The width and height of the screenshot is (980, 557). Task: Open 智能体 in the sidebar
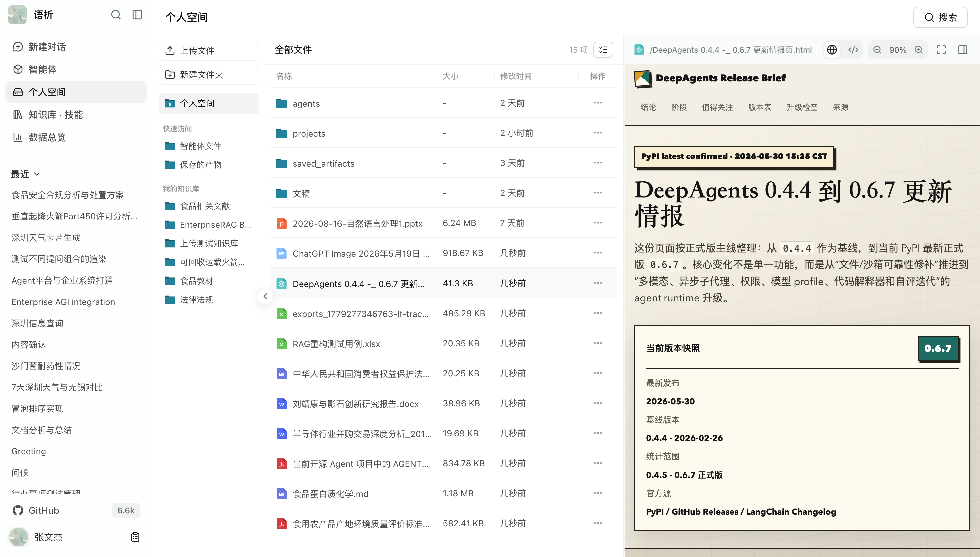pyautogui.click(x=76, y=69)
